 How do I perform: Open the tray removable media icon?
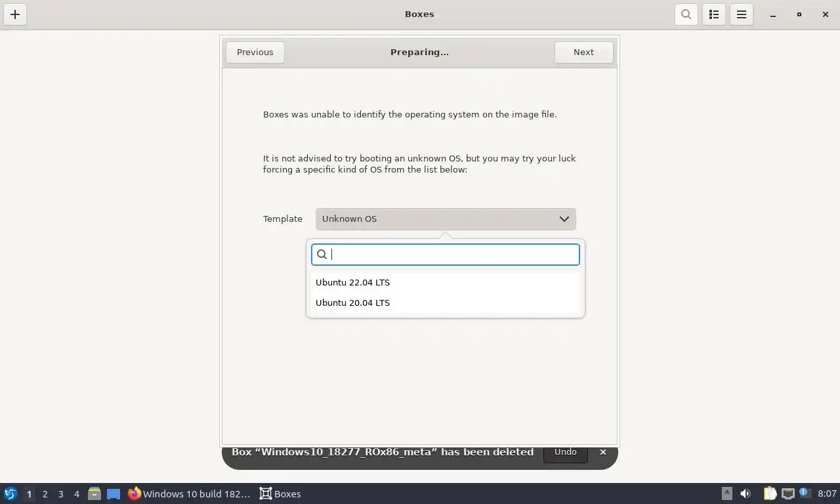coord(726,493)
